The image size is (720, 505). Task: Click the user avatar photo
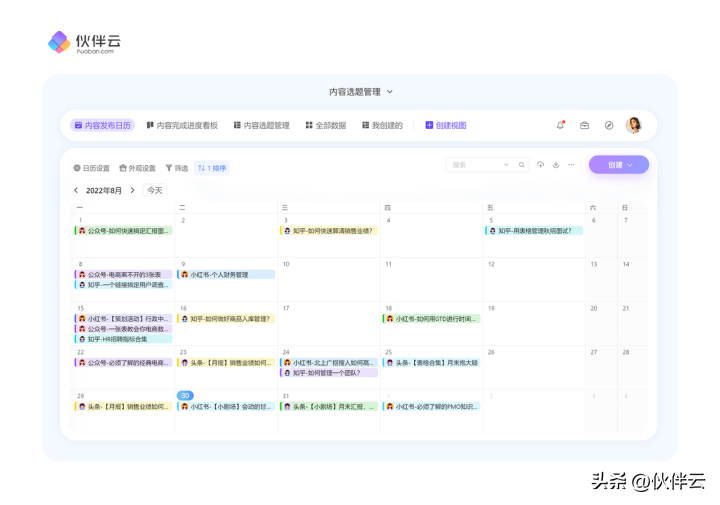tap(633, 125)
